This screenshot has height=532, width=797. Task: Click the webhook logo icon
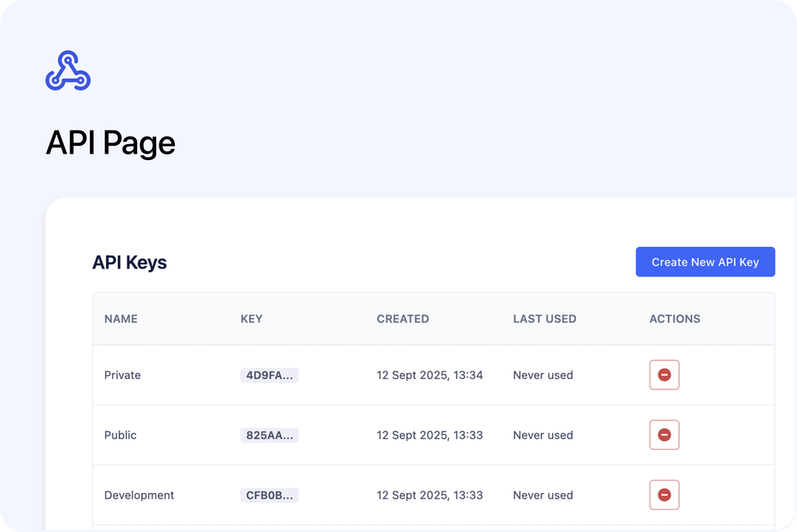point(68,70)
